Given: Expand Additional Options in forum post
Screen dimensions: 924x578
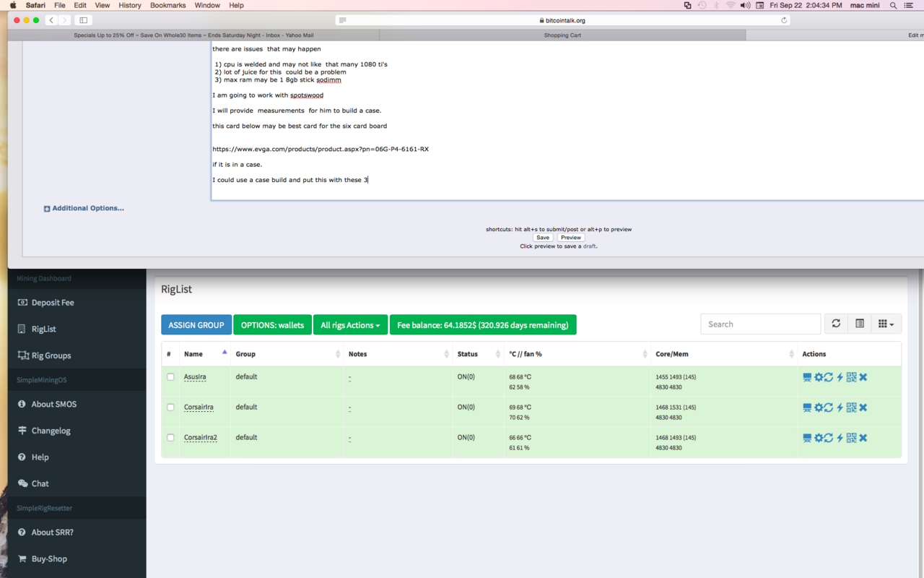Looking at the screenshot, I should click(x=84, y=208).
